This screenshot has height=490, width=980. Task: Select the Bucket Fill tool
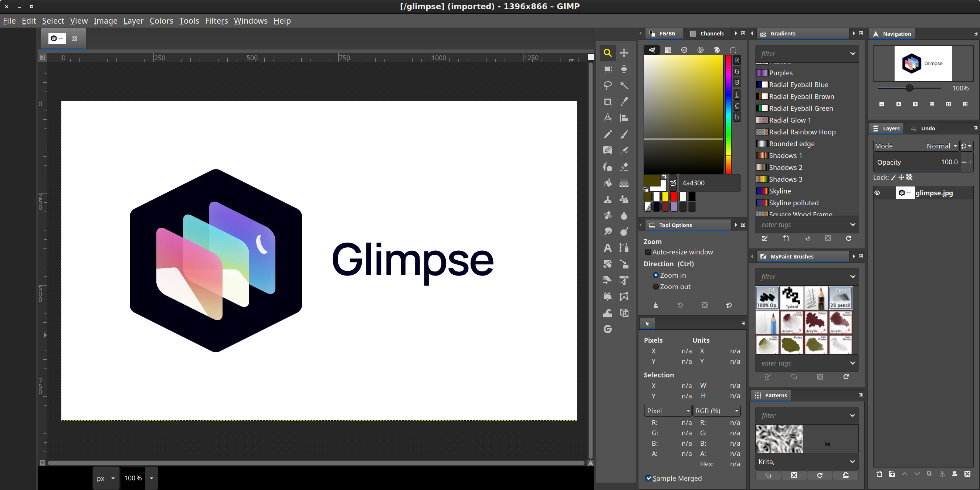click(607, 183)
